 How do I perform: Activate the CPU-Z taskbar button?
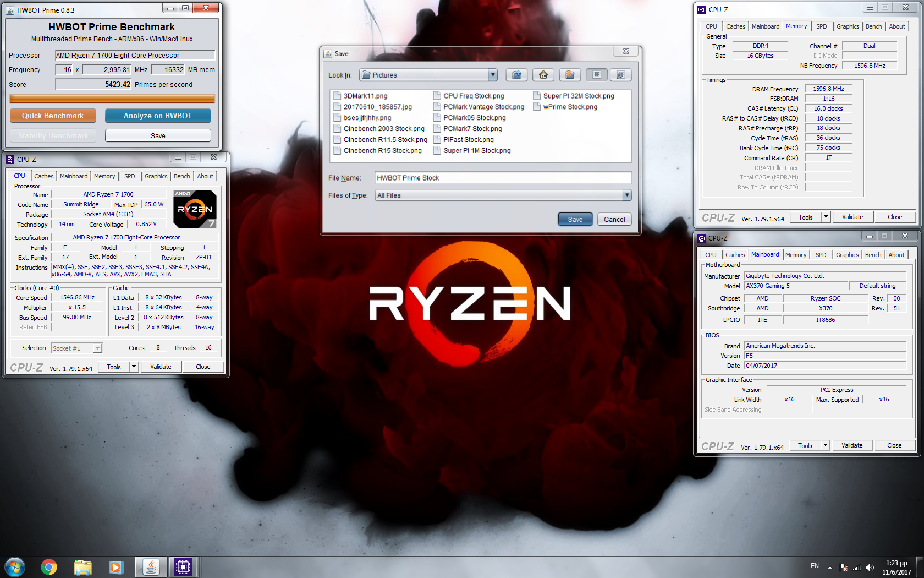(x=183, y=567)
